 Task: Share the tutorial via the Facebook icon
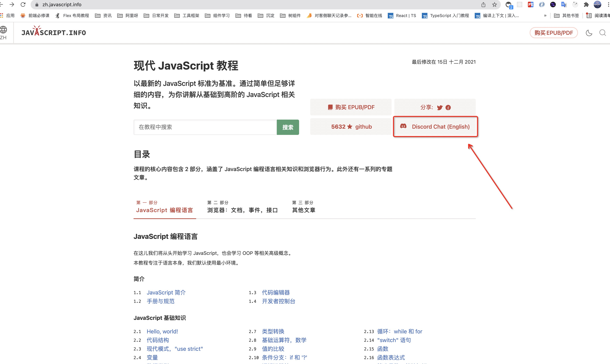(x=448, y=107)
